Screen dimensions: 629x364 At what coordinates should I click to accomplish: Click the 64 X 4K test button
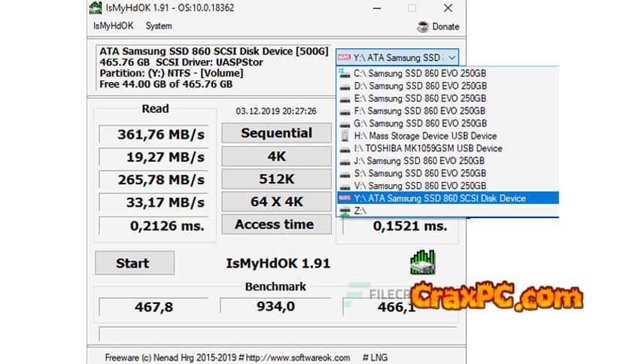[x=276, y=202]
